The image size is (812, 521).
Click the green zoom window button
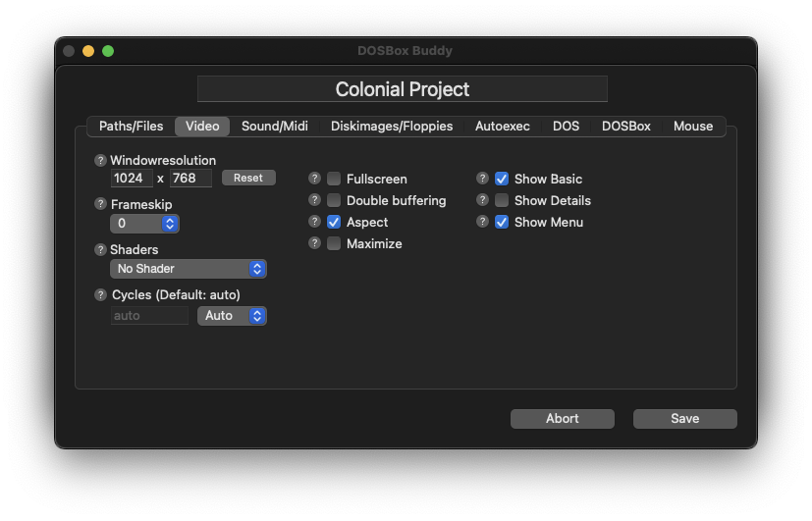108,51
